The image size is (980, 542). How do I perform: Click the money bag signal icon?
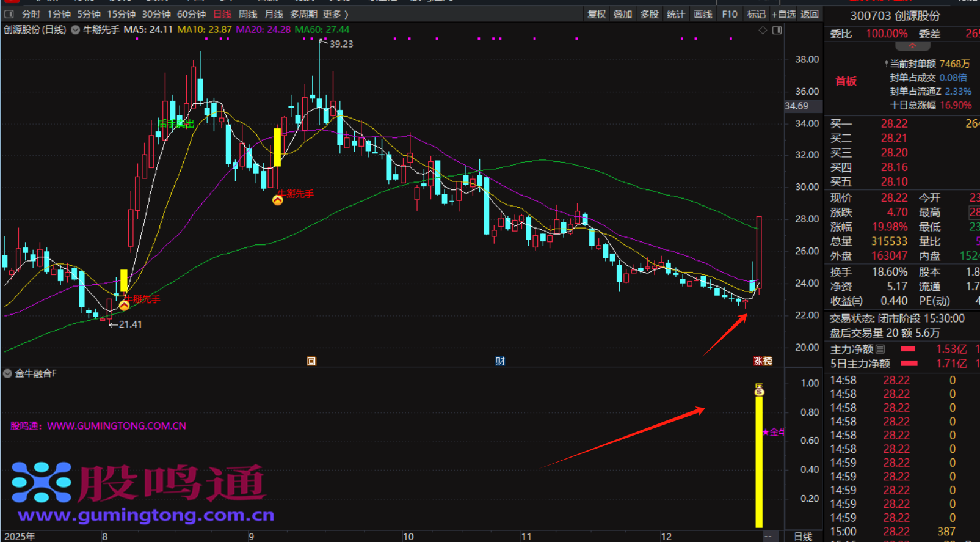coord(759,389)
